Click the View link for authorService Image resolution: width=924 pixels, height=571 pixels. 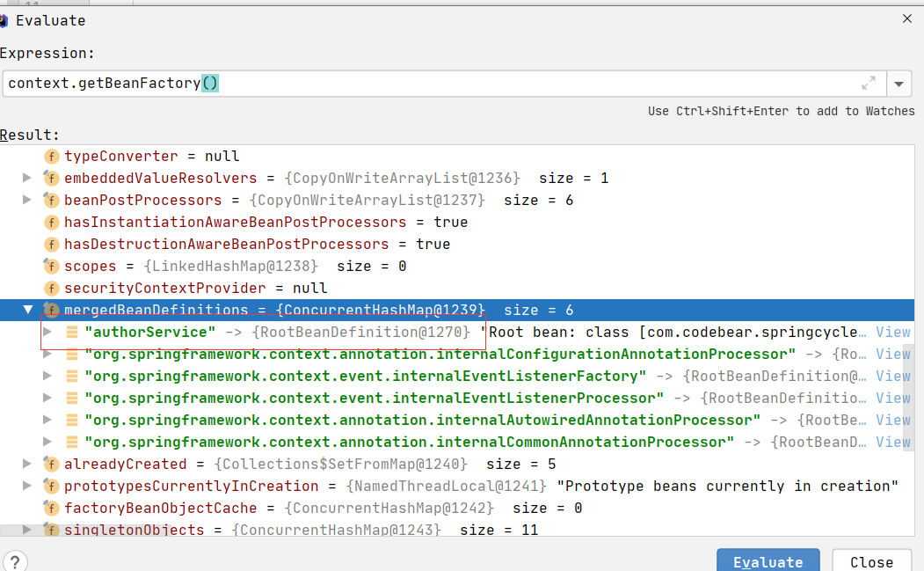tap(892, 332)
